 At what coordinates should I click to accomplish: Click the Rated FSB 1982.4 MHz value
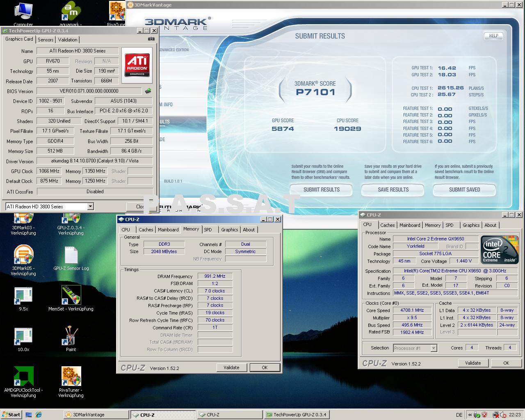413,332
